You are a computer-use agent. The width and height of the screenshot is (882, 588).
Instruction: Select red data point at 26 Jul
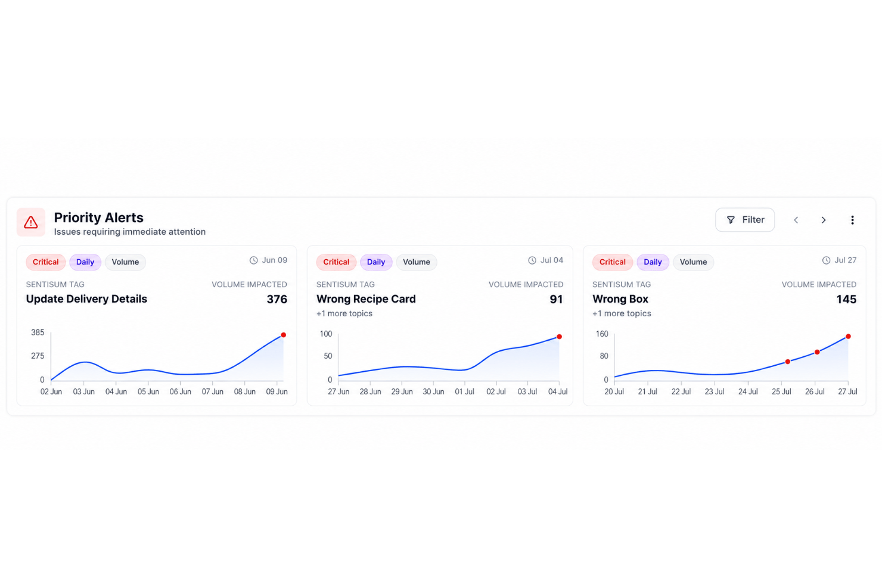(x=817, y=352)
